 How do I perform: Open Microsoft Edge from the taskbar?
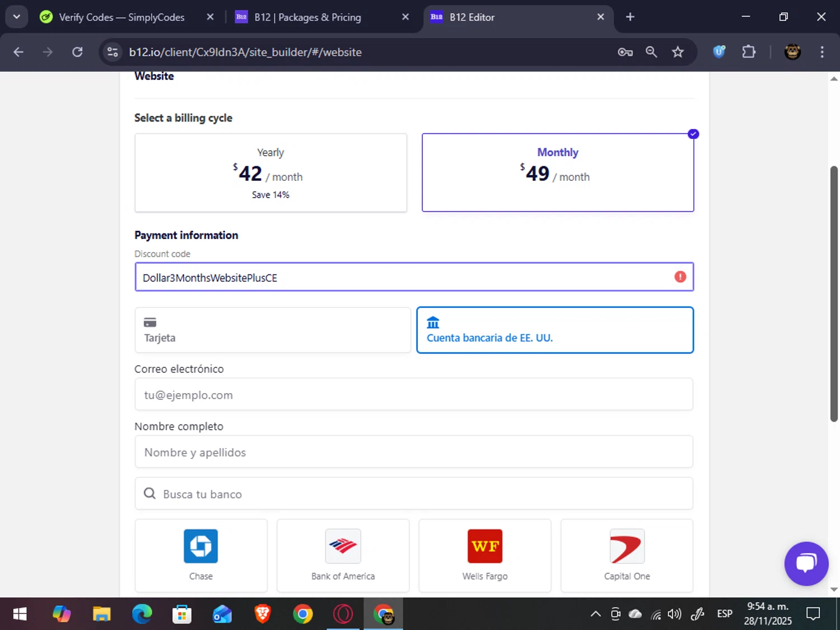pyautogui.click(x=142, y=614)
